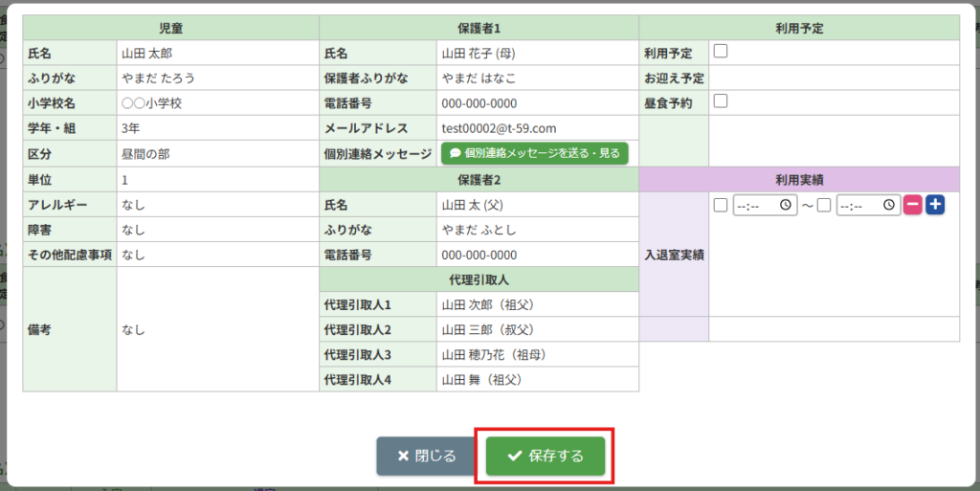This screenshot has height=491, width=980.
Task: Check the 利用予定 checkbox
Action: tap(721, 53)
